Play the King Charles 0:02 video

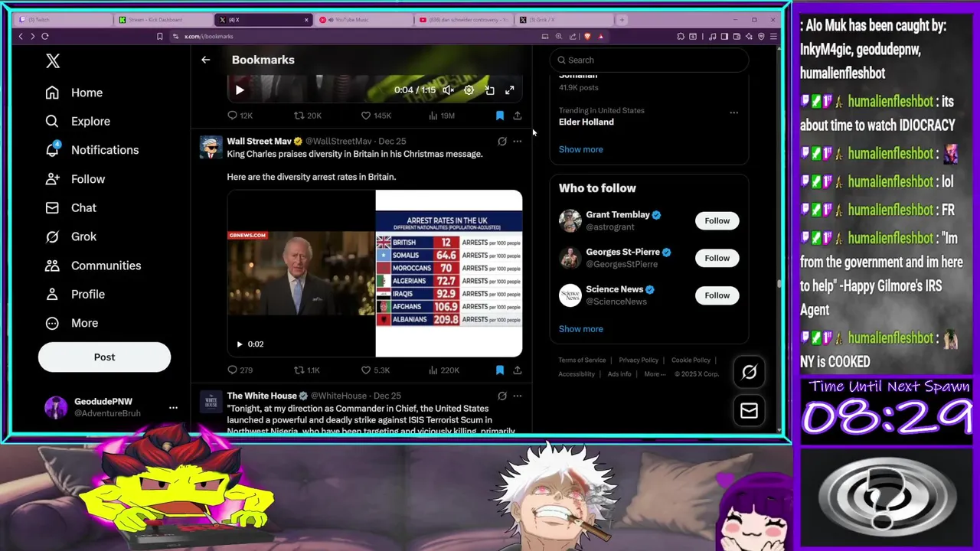coord(240,344)
